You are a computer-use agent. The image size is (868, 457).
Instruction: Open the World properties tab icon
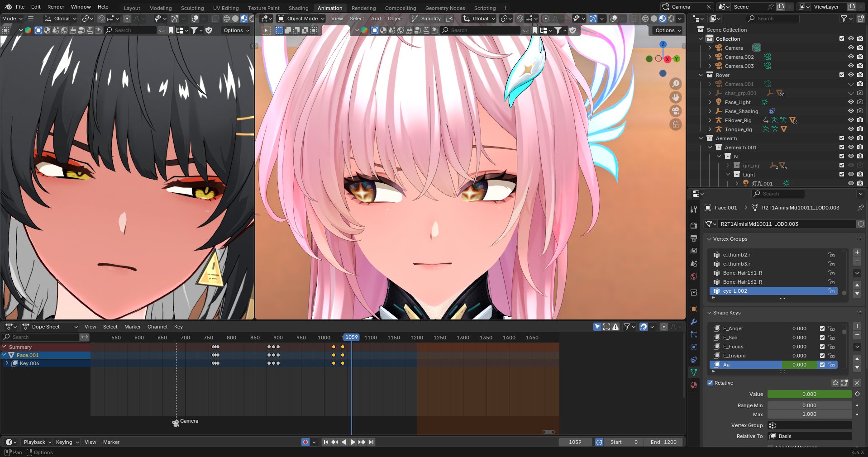(694, 276)
